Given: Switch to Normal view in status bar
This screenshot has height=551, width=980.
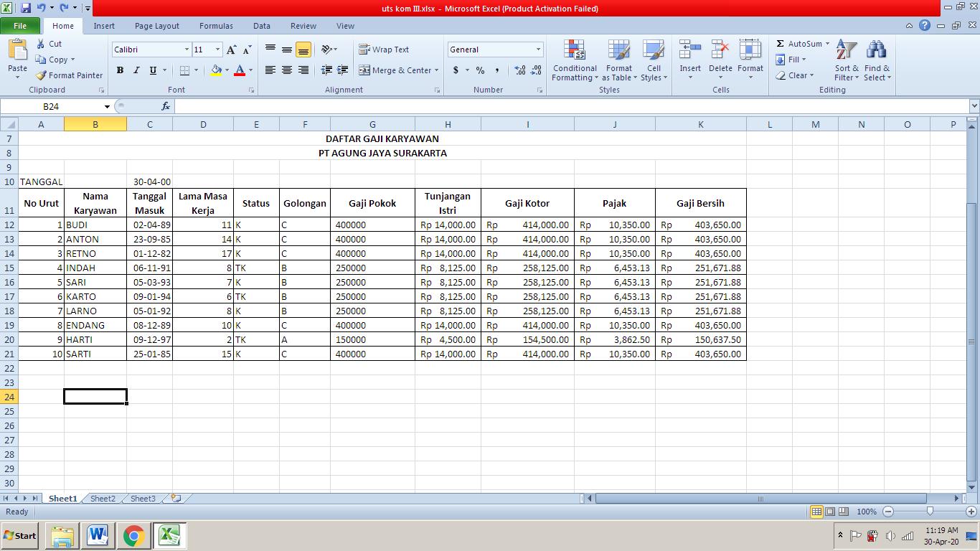Looking at the screenshot, I should (x=816, y=512).
